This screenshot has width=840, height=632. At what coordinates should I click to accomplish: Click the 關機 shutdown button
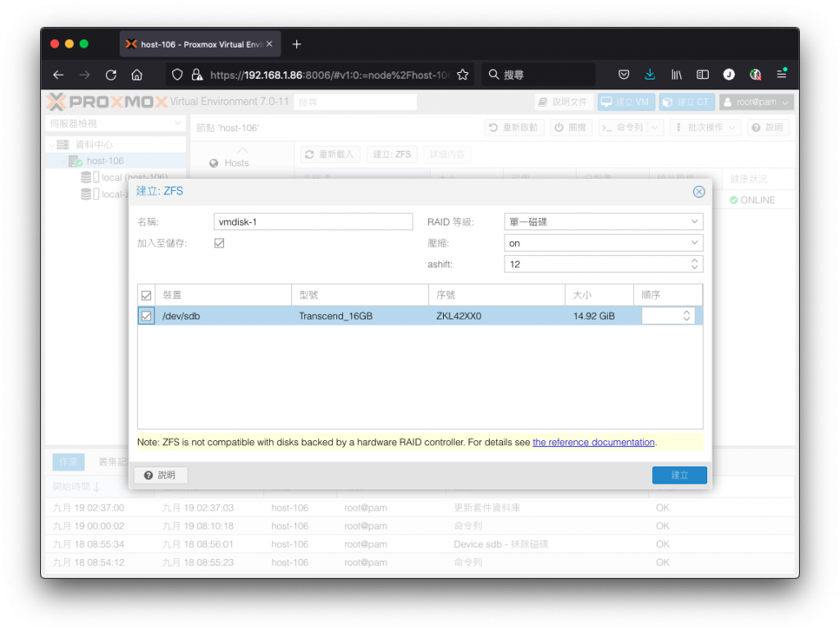[x=571, y=128]
